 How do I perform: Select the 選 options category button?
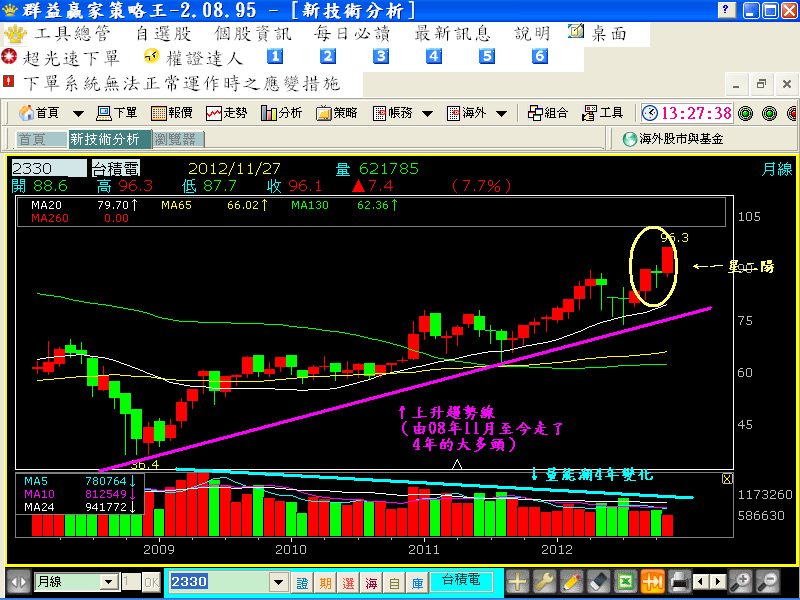[348, 582]
